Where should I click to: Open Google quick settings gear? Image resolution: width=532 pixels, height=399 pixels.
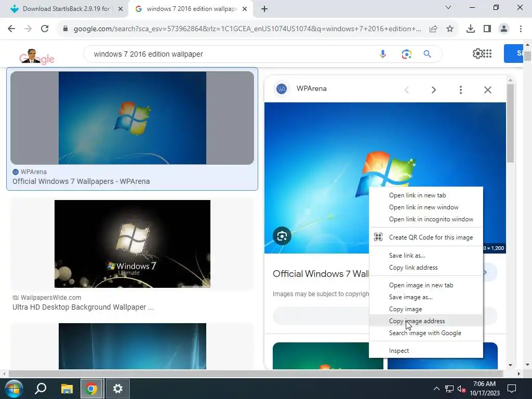[477, 54]
